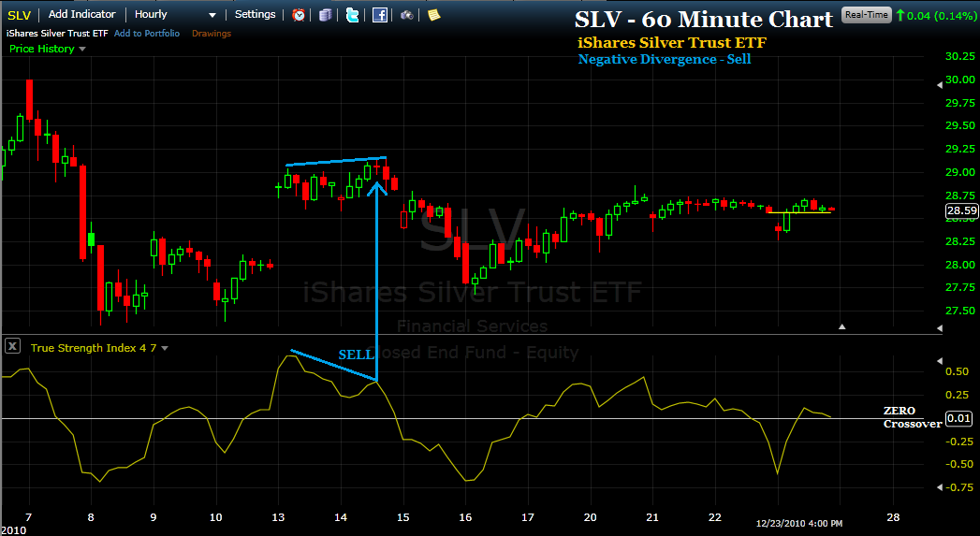
Task: Open the Drawings menu
Action: [212, 33]
